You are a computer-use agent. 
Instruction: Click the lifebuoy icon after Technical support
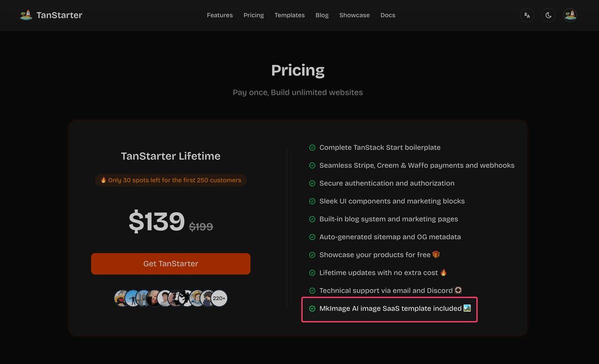(458, 291)
